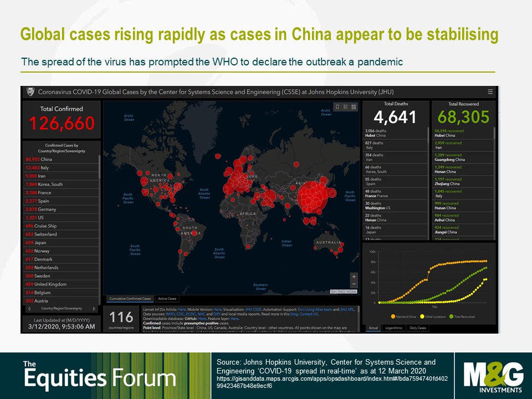The width and height of the screenshot is (532, 399).
Task: Toggle the Mainland China chart series
Action: (x=403, y=316)
